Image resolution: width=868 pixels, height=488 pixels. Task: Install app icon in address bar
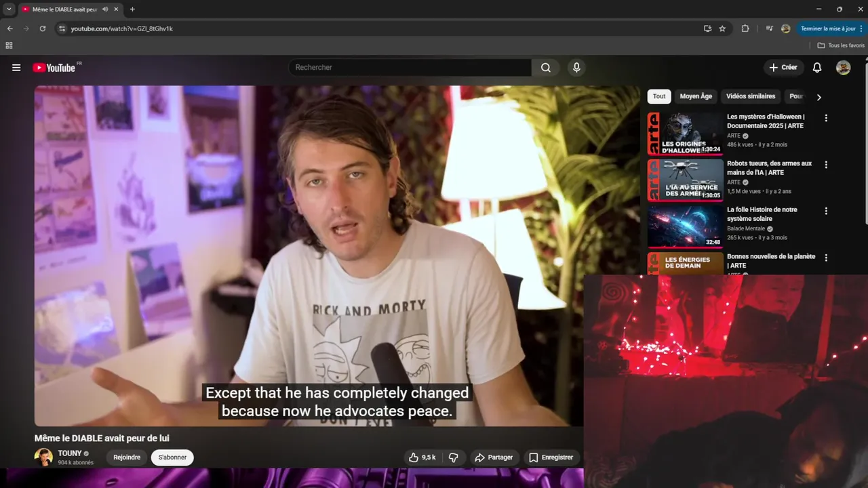[x=707, y=28]
